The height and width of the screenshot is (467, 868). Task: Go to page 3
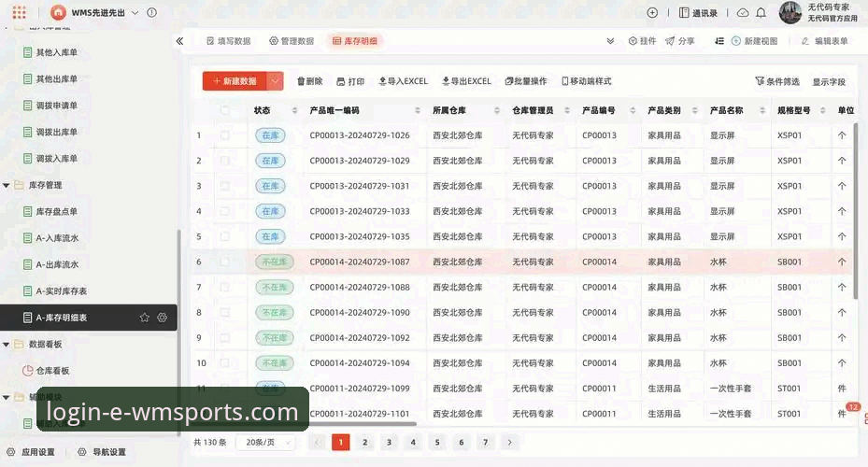pos(389,442)
